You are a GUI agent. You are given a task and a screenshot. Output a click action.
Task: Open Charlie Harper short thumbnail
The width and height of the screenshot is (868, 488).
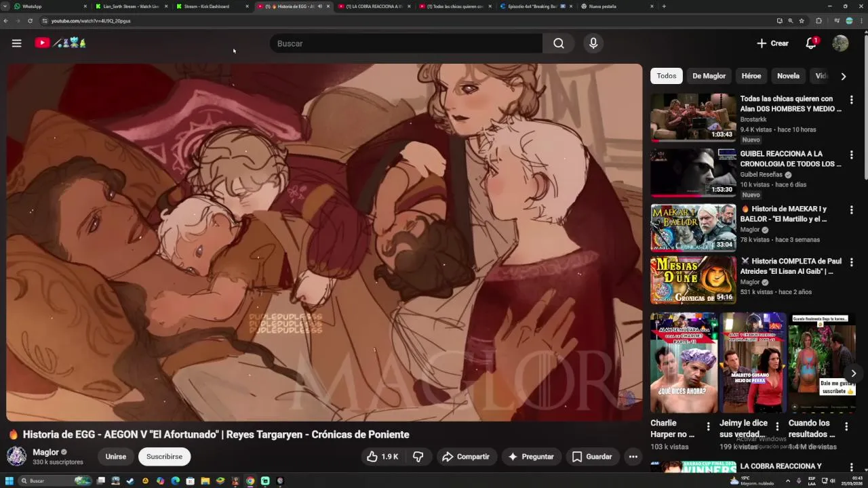pyautogui.click(x=684, y=363)
